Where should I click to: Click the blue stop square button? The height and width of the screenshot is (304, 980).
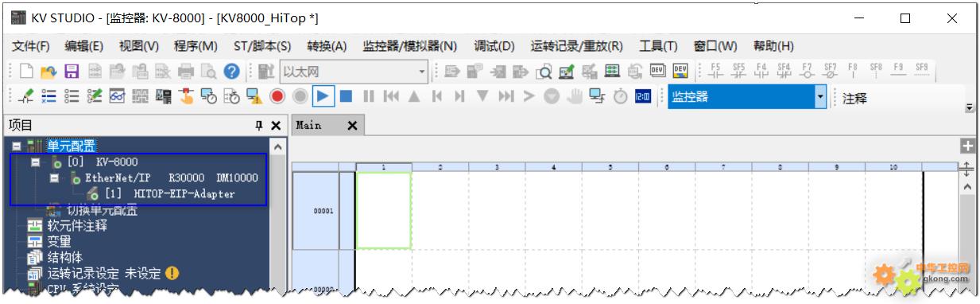(x=346, y=96)
